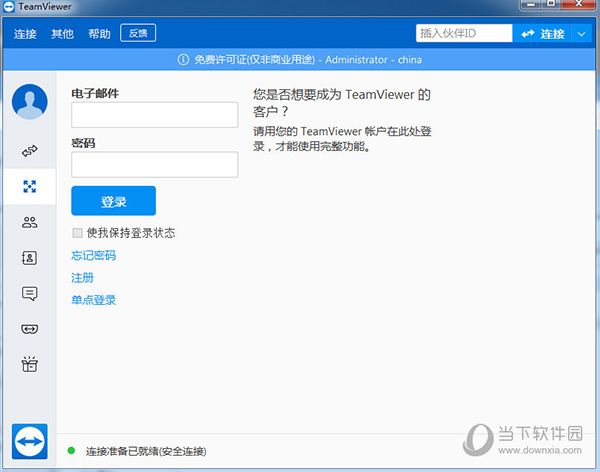Focus the 电子邮件 email input field
Image resolution: width=600 pixels, height=472 pixels.
pyautogui.click(x=155, y=114)
